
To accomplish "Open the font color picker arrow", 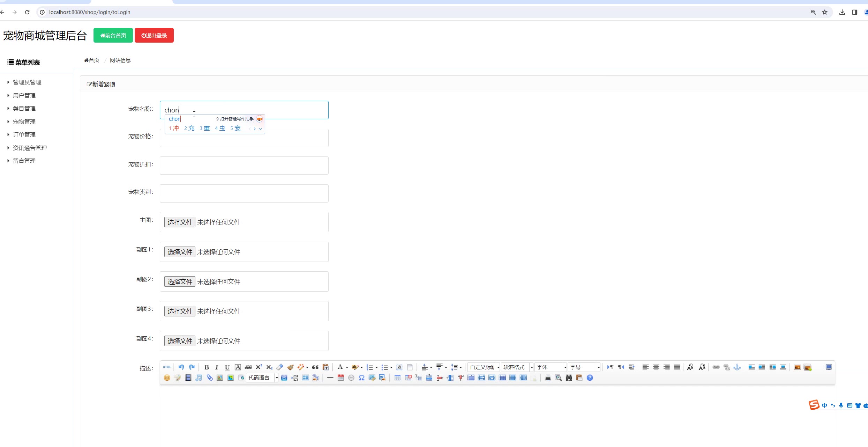I will click(347, 367).
